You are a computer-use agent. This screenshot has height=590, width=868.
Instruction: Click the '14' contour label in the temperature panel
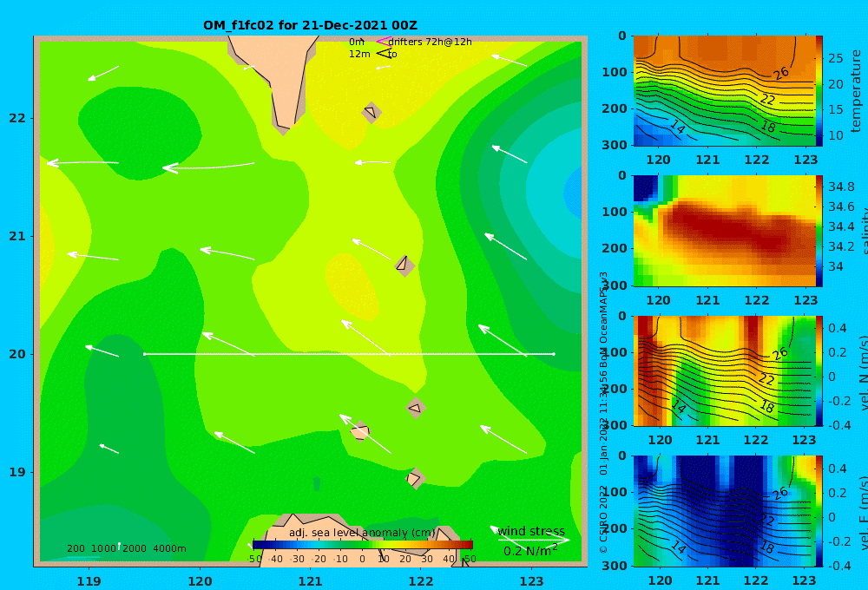[678, 128]
